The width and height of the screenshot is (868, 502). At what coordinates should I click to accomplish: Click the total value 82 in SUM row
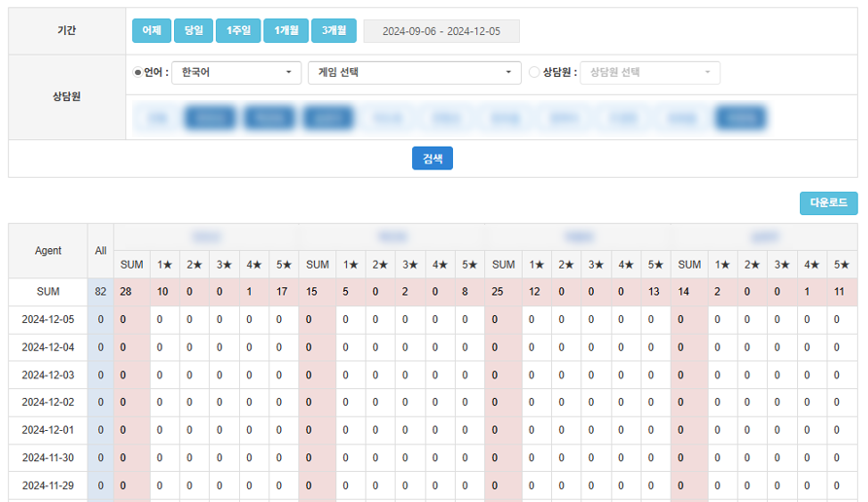[100, 292]
